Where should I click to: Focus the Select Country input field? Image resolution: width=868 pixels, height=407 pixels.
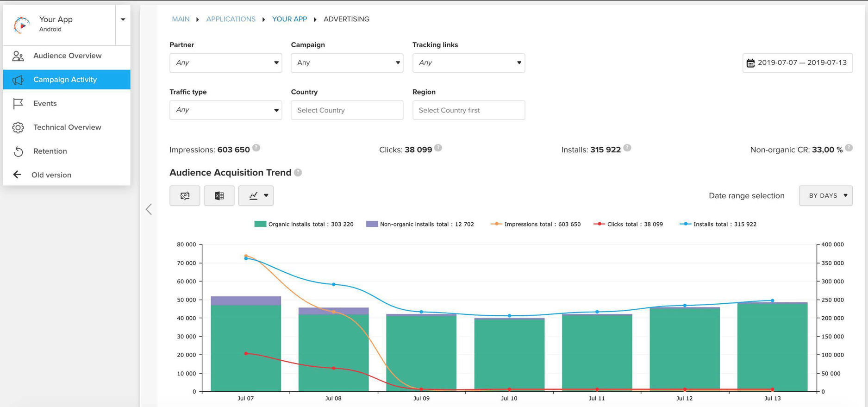(x=347, y=110)
